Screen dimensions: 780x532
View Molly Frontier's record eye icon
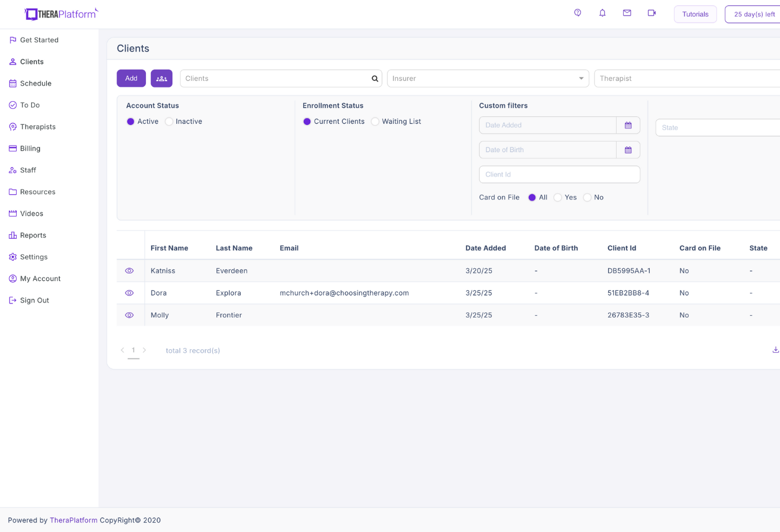tap(130, 315)
